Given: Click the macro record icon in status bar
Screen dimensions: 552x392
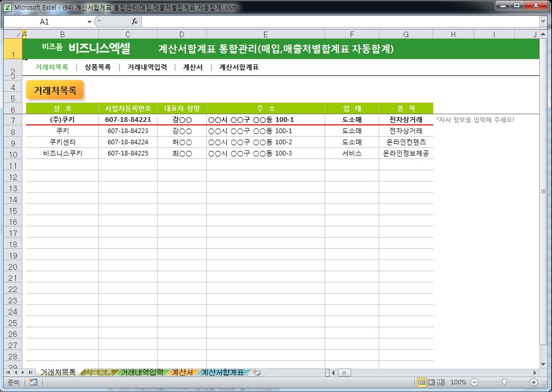Looking at the screenshot, I should (x=33, y=382).
